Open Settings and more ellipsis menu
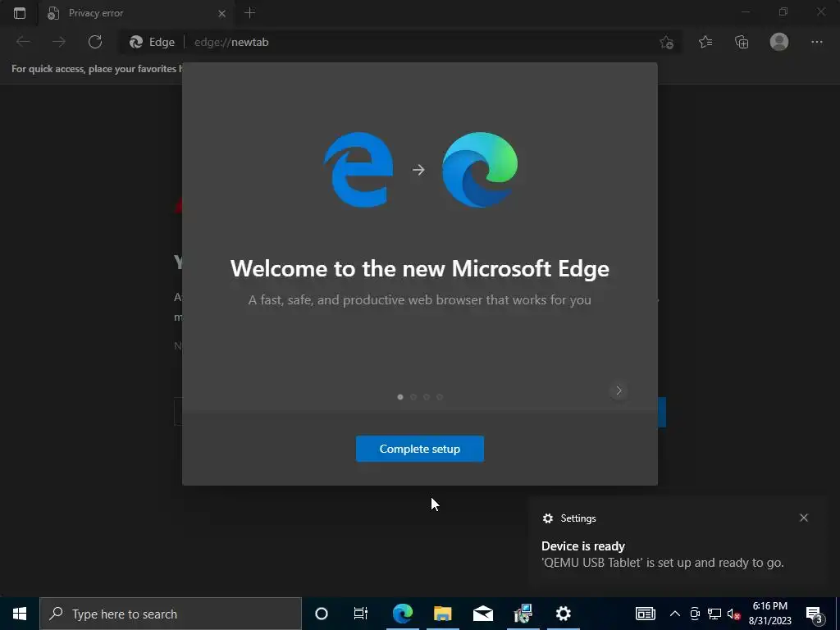840x630 pixels. [x=816, y=42]
